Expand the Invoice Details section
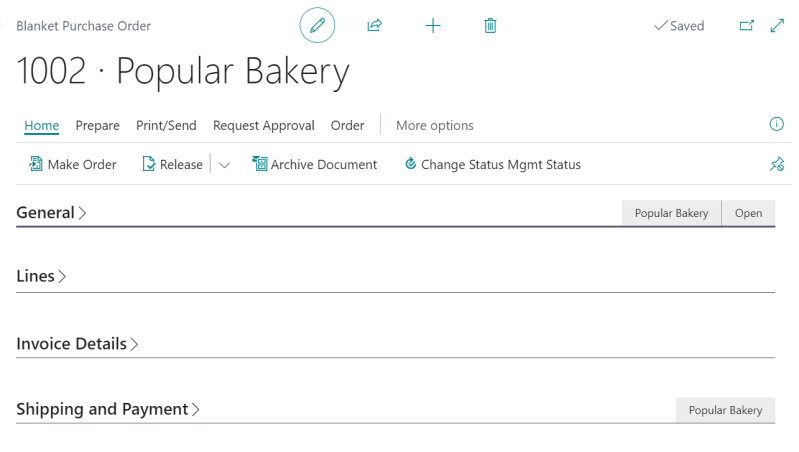This screenshot has width=799, height=452. click(77, 344)
